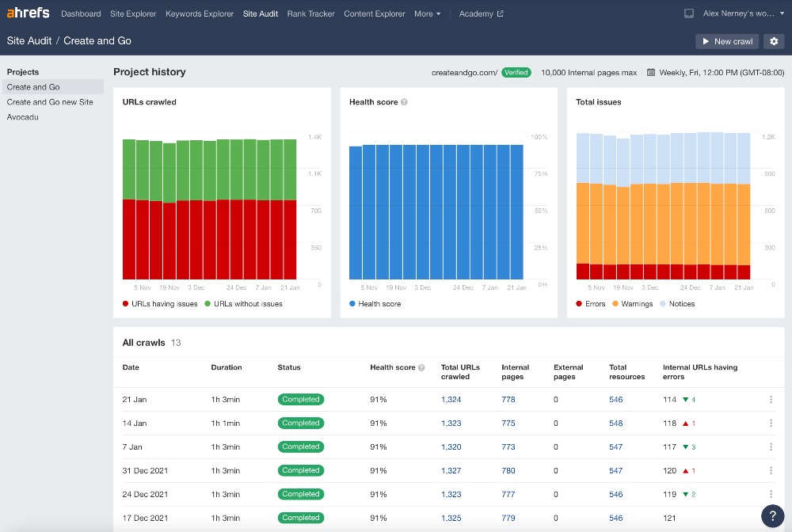The image size is (792, 532).
Task: Open Keywords Explorer from the top menu
Action: click(x=198, y=13)
